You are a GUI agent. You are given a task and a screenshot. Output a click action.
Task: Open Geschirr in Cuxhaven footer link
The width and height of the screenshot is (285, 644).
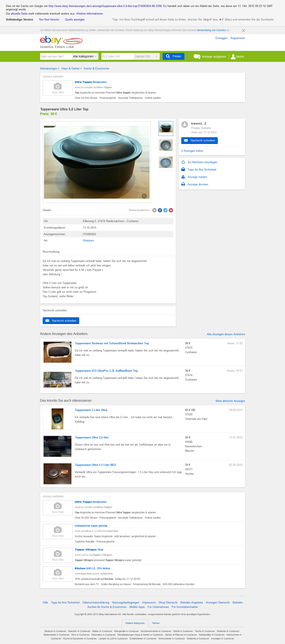(x=79, y=632)
